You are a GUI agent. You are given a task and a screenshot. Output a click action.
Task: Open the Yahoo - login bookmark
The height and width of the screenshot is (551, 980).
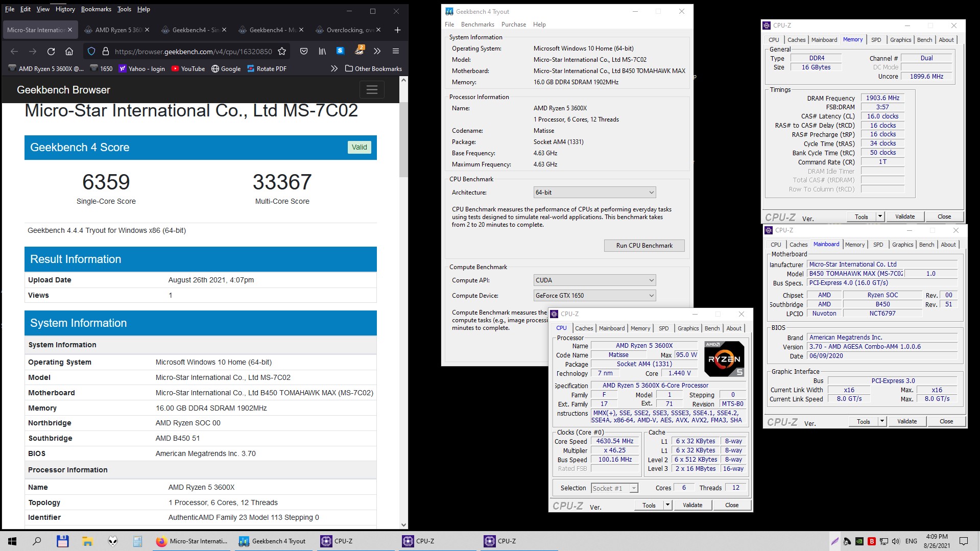pyautogui.click(x=142, y=69)
